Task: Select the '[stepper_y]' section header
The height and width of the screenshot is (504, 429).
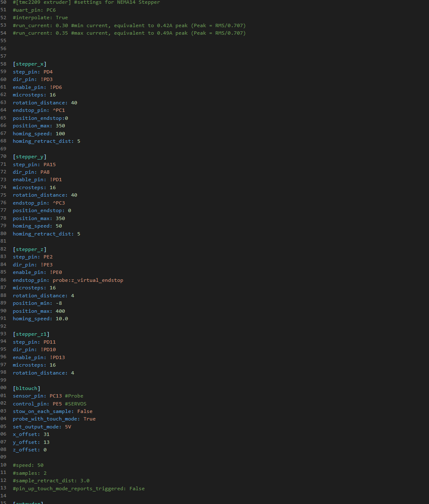Action: [x=30, y=157]
